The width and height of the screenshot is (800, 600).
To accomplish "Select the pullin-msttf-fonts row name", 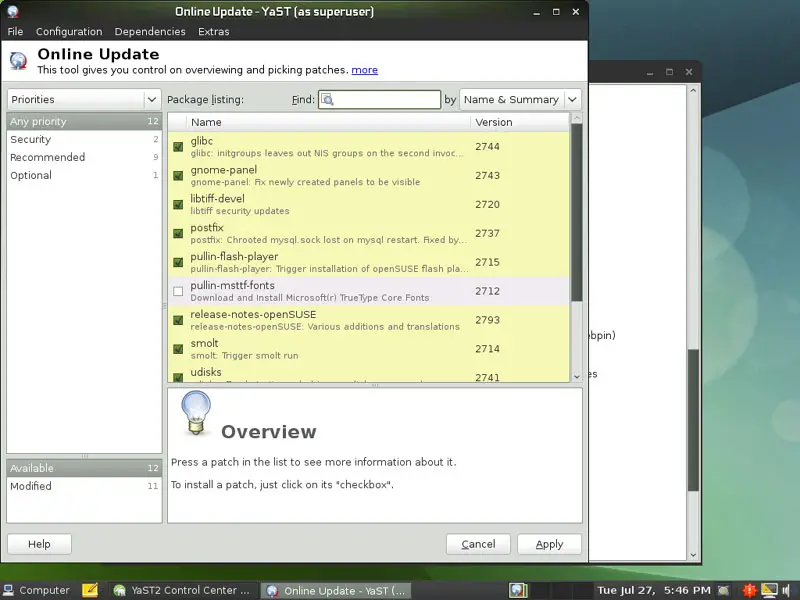I will tap(232, 285).
